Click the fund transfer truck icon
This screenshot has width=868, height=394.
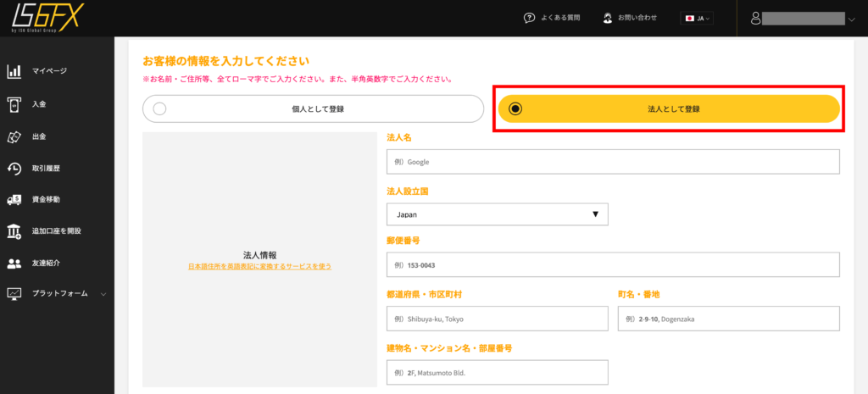tap(14, 200)
